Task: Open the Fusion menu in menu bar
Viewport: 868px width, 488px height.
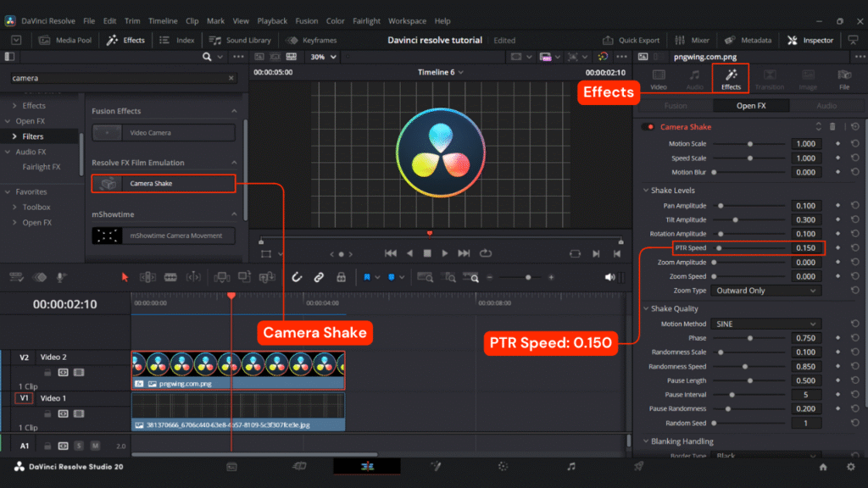Action: coord(307,20)
